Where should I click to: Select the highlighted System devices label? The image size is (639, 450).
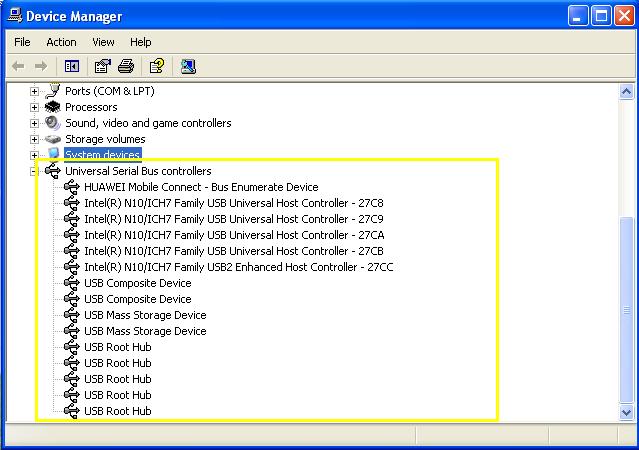(x=103, y=154)
